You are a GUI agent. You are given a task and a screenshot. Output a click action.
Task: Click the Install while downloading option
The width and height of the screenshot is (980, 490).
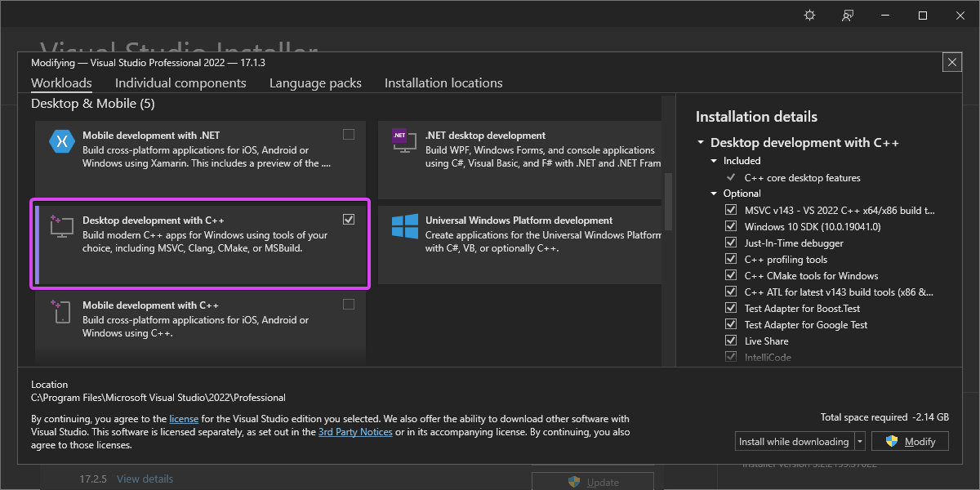pos(794,441)
